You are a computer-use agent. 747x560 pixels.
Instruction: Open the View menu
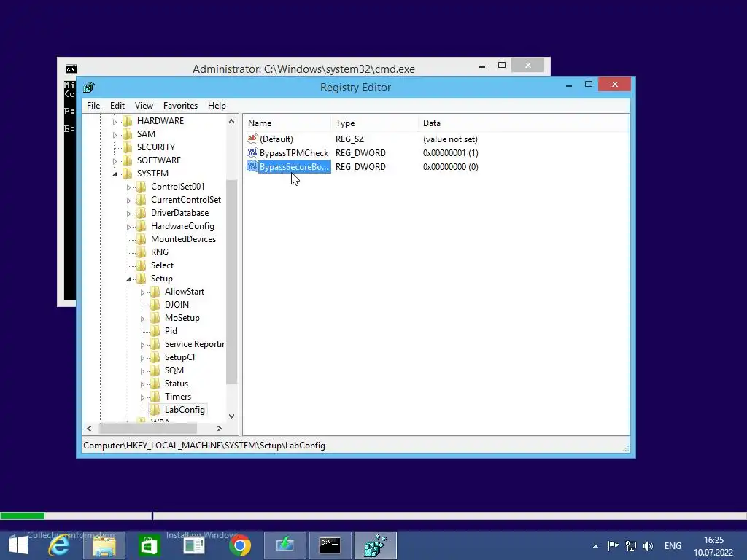(x=144, y=106)
